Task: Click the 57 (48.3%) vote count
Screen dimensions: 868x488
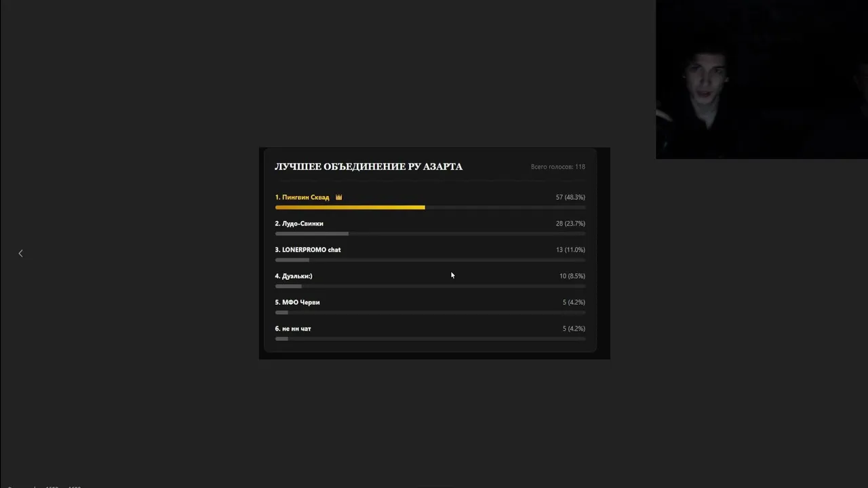Action: (570, 197)
